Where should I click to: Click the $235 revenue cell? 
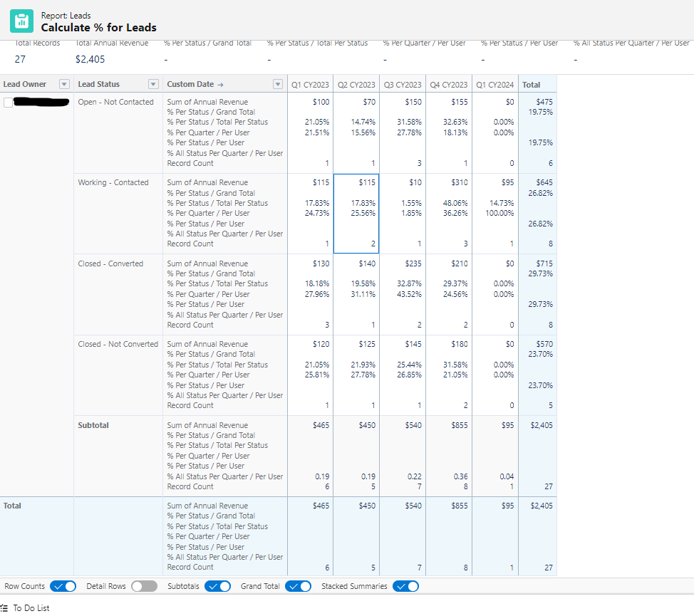413,263
